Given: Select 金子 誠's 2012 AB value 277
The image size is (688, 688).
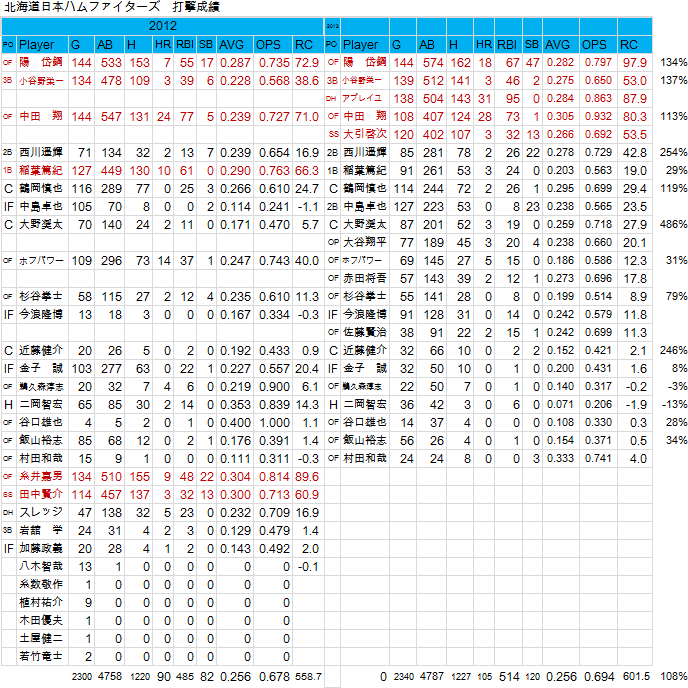Looking at the screenshot, I should pos(111,369).
